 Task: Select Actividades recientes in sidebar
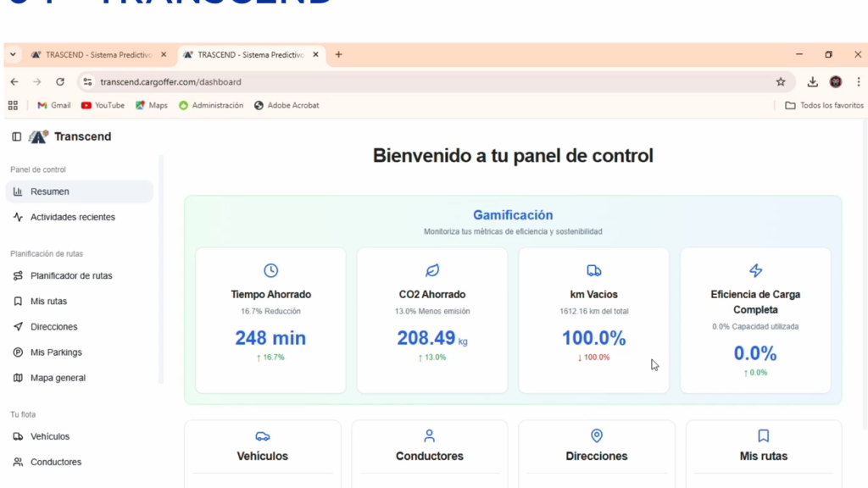click(72, 218)
